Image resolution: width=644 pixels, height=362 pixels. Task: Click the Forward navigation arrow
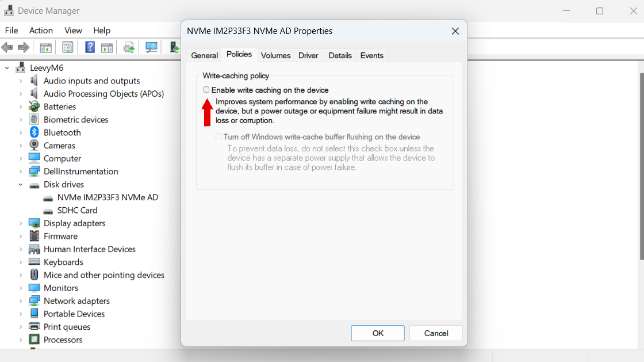[x=23, y=47]
